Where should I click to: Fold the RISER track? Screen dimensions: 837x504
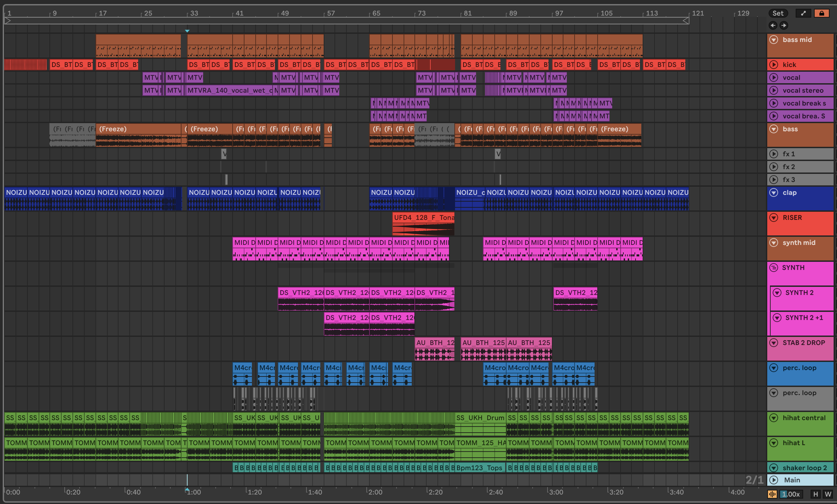click(773, 217)
